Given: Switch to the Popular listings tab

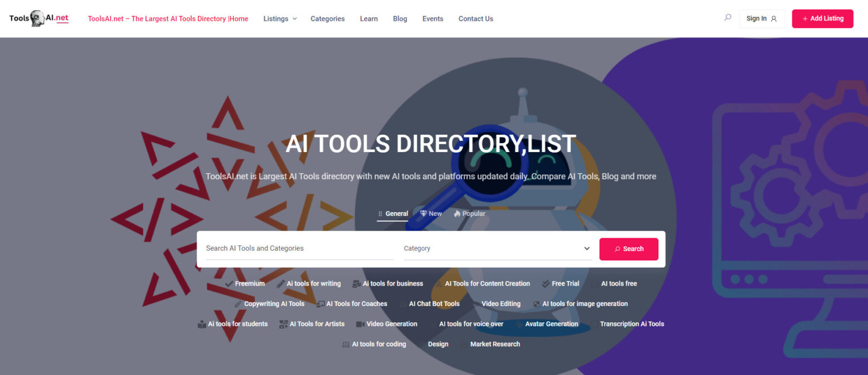Looking at the screenshot, I should (x=469, y=214).
